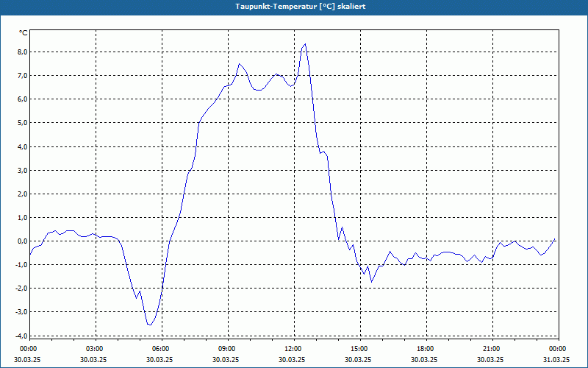The image size is (588, 368).
Task: Click the chart title 'Taupunkt-Temperatur [°C] skaliert'
Action: click(x=301, y=7)
